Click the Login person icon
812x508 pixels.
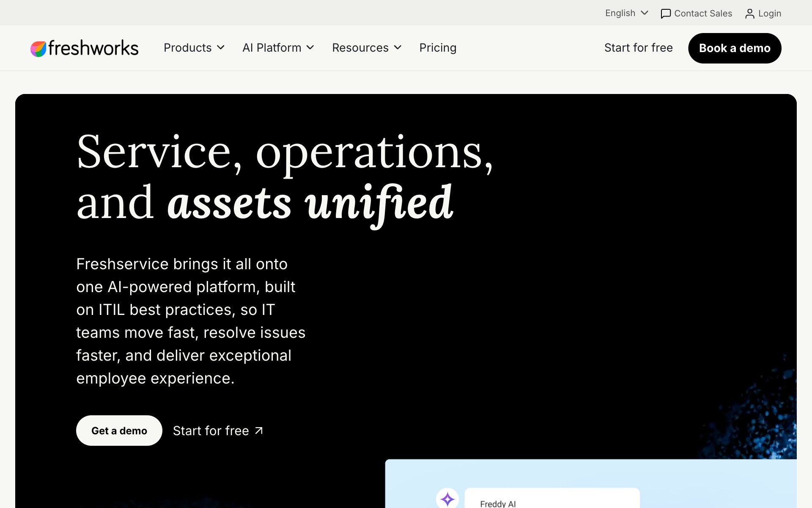tap(749, 14)
